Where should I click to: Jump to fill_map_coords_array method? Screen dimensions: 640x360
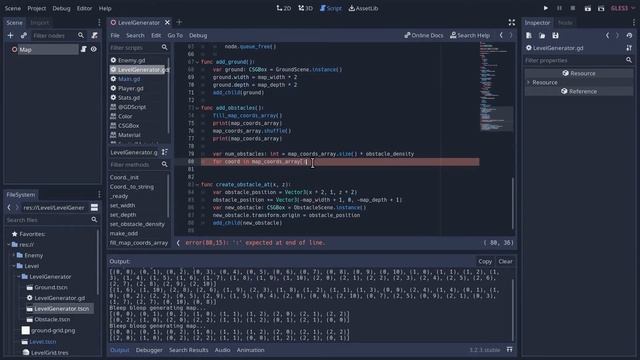pos(139,243)
